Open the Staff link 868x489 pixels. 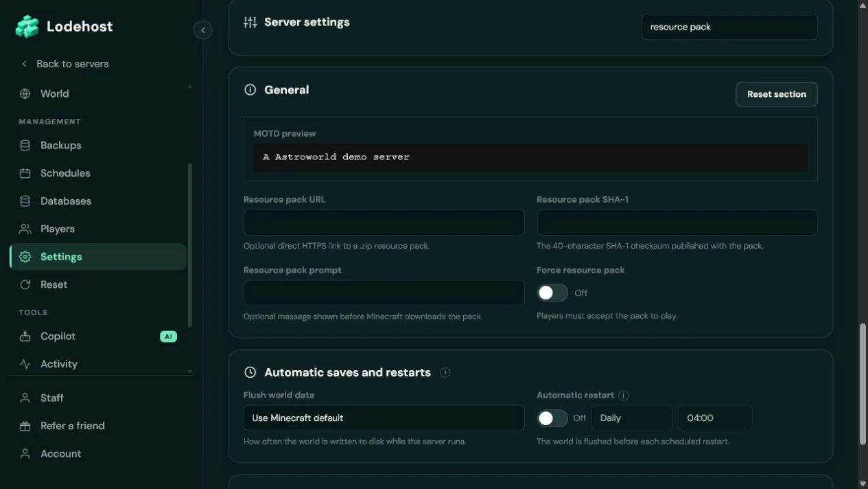[98, 398]
